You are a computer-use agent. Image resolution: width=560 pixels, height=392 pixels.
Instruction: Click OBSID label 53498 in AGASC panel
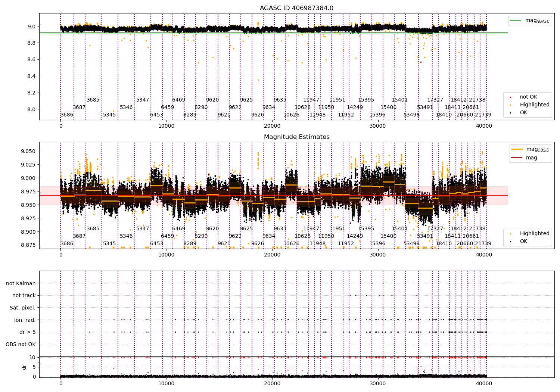[411, 115]
